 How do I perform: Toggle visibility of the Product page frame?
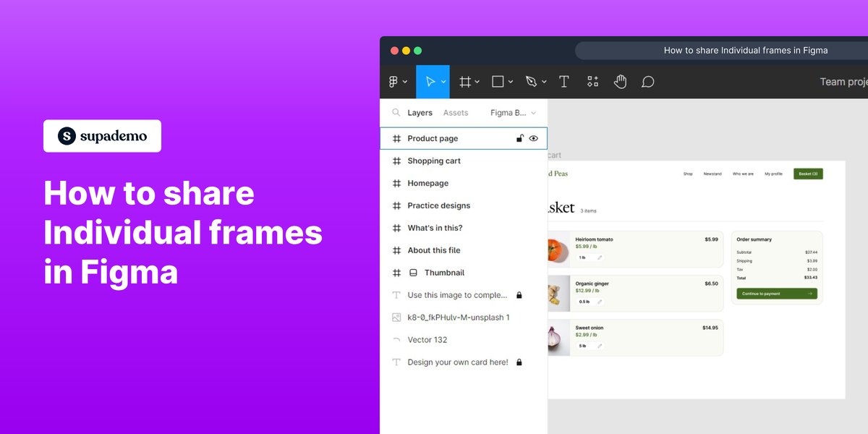point(534,138)
